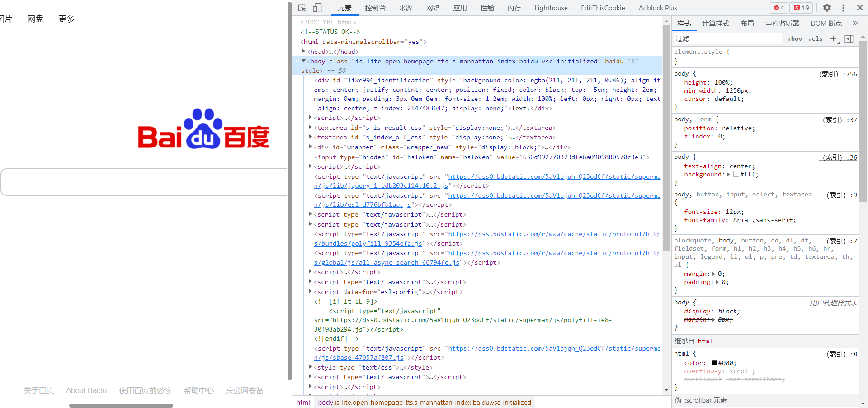This screenshot has width=868, height=408.
Task: Open the 性能 (Performance) tab
Action: tap(487, 8)
